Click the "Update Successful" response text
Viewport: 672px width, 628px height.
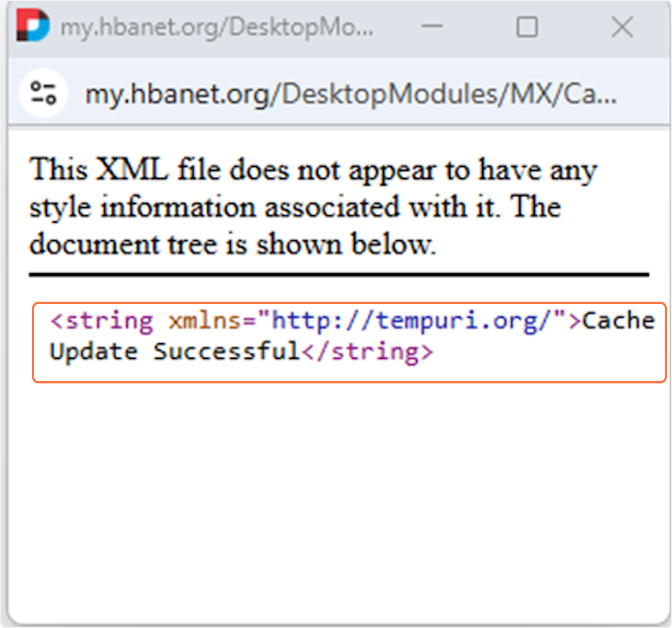(175, 352)
